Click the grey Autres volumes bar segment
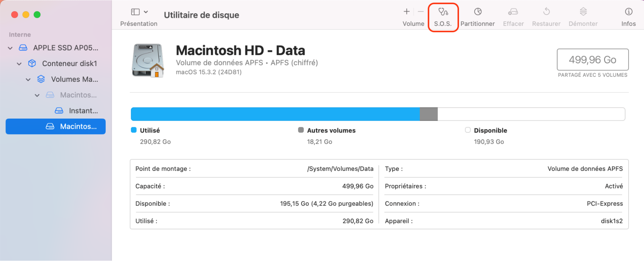Viewport: 644px width, 261px height. pyautogui.click(x=429, y=114)
